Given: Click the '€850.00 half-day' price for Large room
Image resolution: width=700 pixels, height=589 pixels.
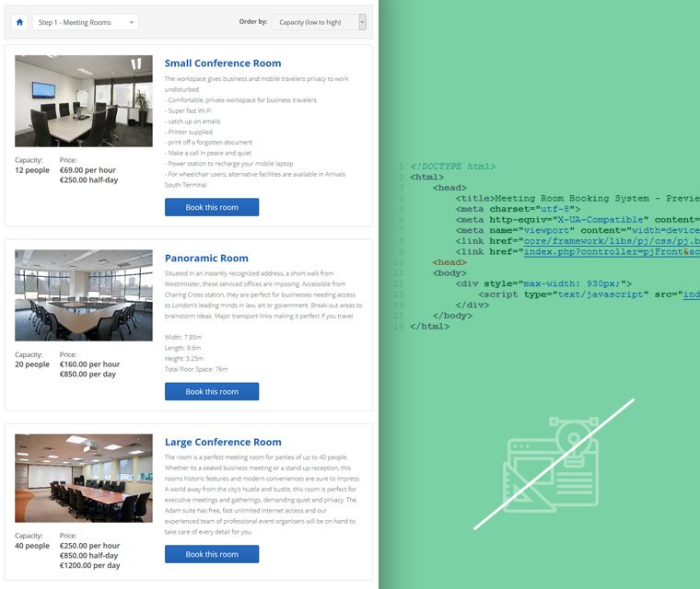Looking at the screenshot, I should (x=88, y=555).
